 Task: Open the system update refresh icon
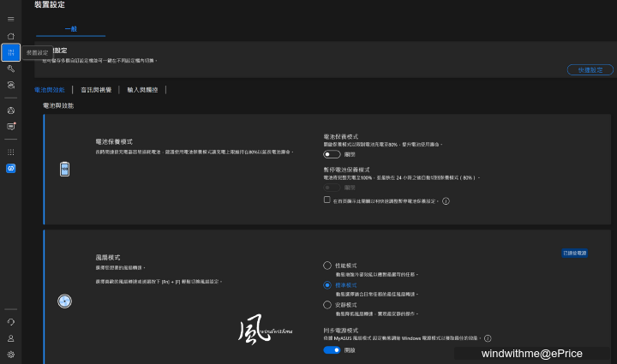tap(10, 85)
